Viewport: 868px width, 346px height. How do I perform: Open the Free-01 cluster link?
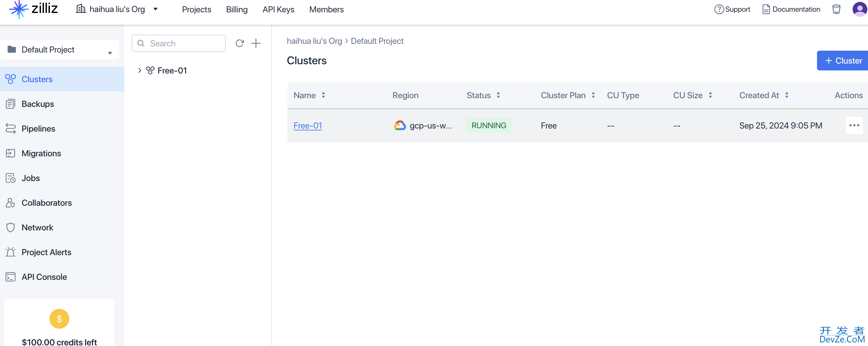point(308,125)
